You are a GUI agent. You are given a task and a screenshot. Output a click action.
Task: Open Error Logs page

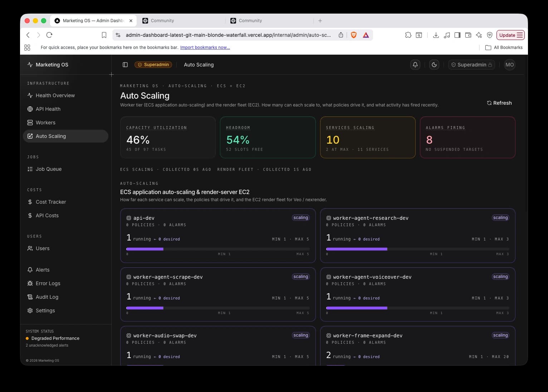pyautogui.click(x=65, y=283)
